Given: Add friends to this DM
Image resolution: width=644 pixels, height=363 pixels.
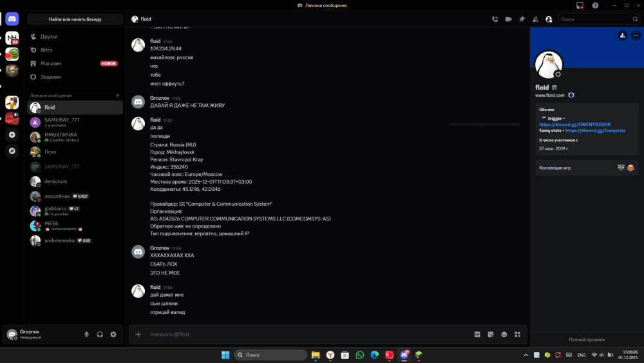Looking at the screenshot, I should (535, 19).
